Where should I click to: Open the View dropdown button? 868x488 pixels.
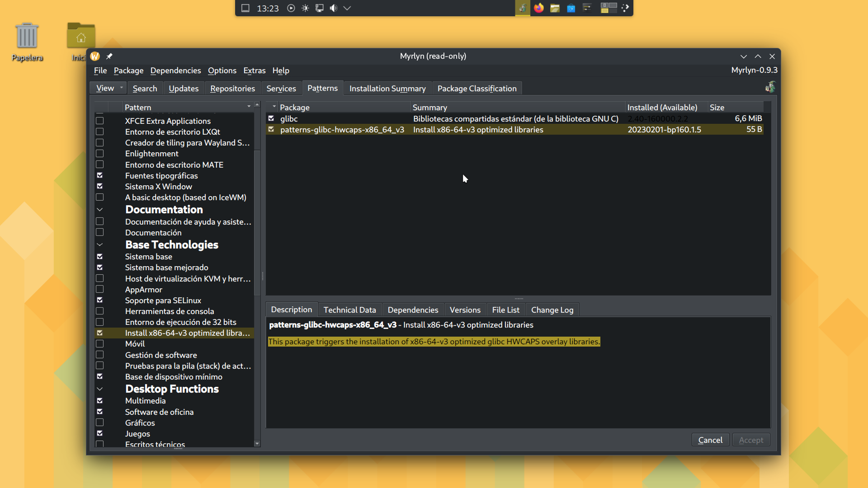108,88
